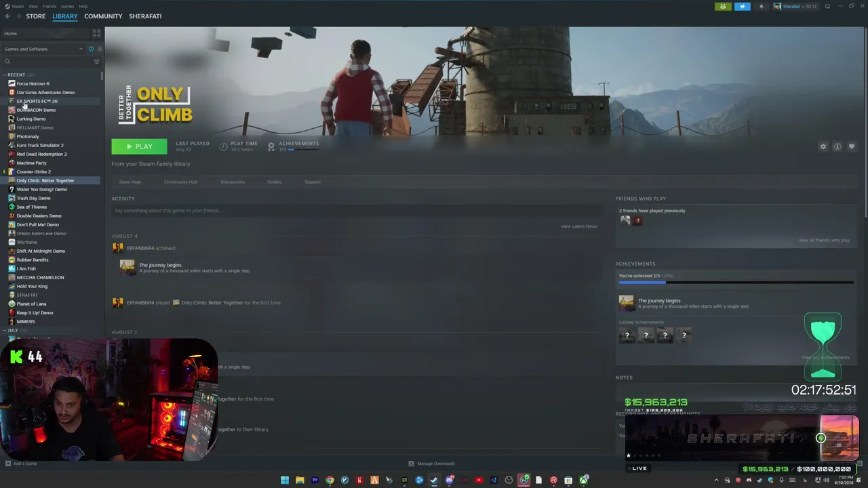Open the Xbox app on the taskbar
This screenshot has width=868, height=488.
(x=583, y=481)
